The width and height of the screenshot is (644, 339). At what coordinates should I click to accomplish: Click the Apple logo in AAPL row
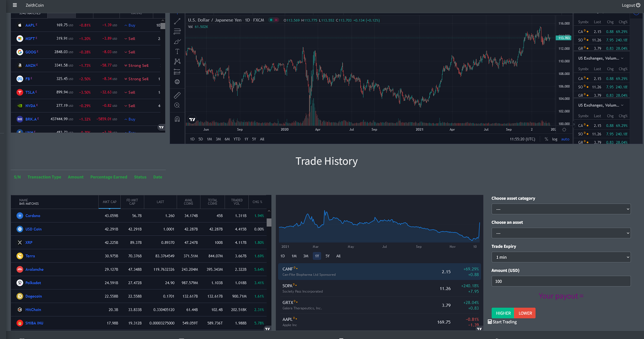20,25
